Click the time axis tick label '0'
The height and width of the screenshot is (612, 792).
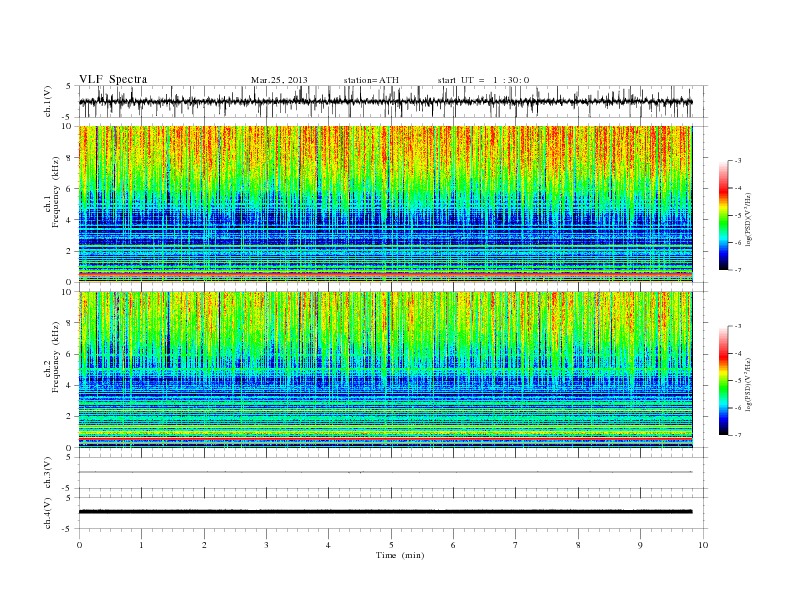79,545
